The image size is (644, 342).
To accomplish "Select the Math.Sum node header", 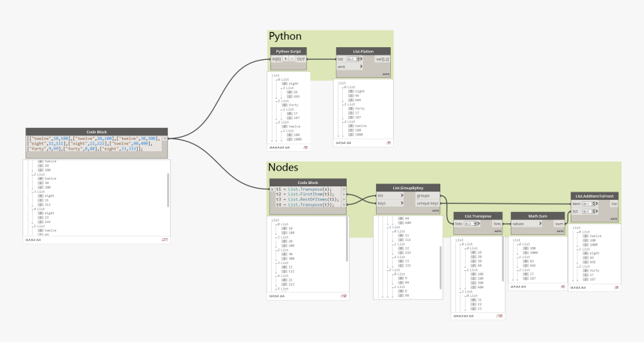I will point(538,216).
